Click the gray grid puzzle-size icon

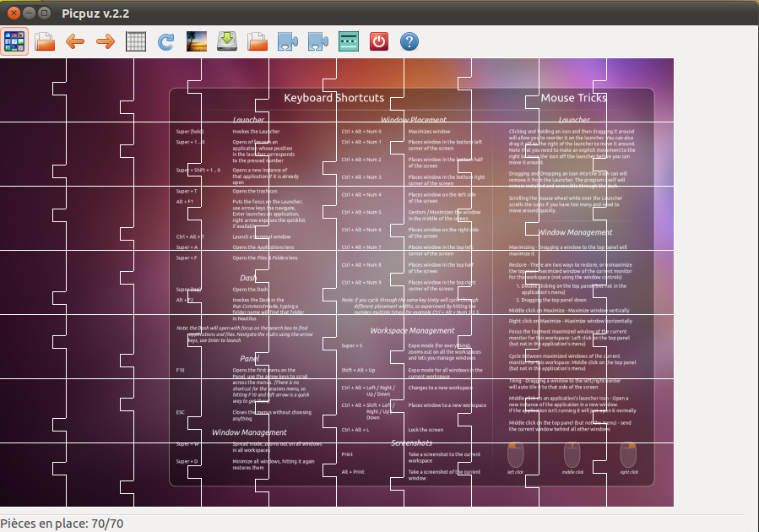pos(136,41)
